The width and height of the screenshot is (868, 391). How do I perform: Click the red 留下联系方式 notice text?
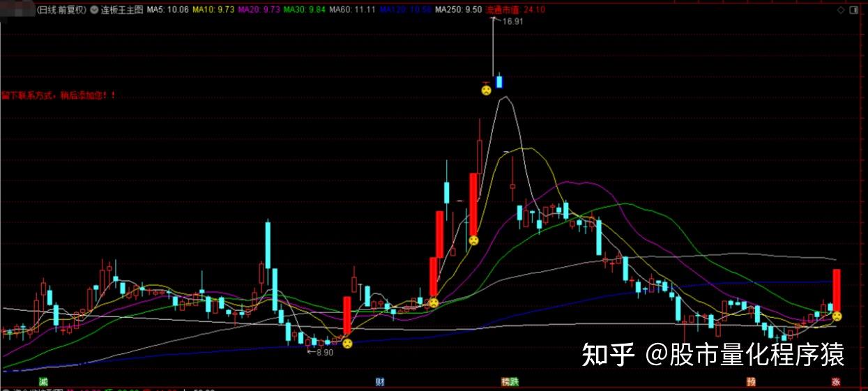[59, 95]
